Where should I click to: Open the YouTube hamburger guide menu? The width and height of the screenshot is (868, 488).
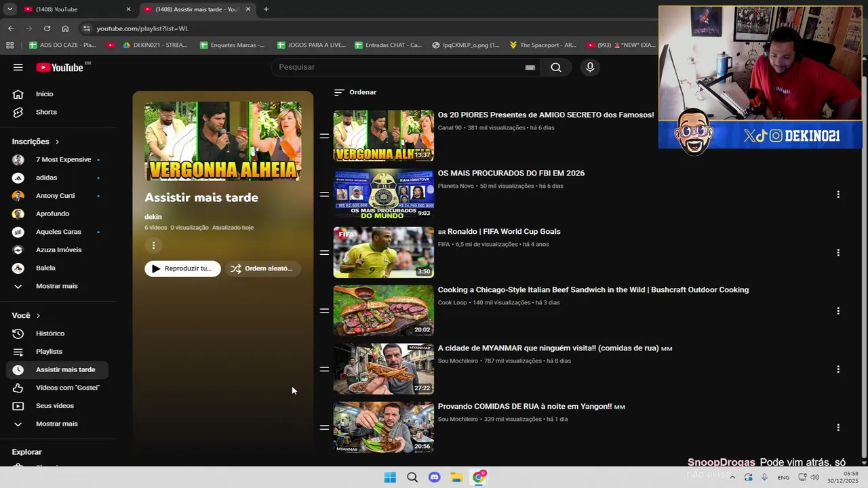click(18, 67)
